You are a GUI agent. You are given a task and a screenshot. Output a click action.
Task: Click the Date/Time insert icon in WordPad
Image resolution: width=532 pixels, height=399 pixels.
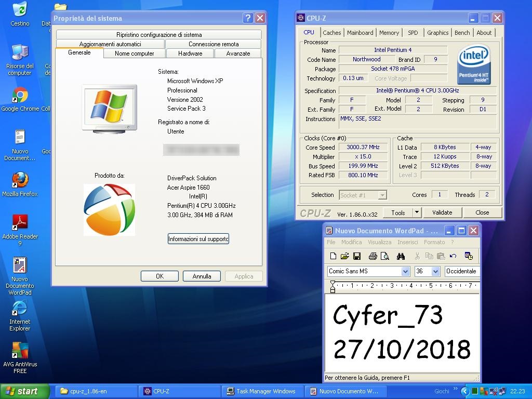click(469, 256)
